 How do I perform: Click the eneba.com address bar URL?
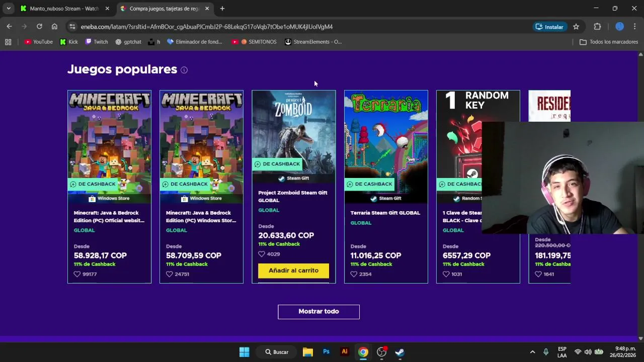[x=207, y=27]
